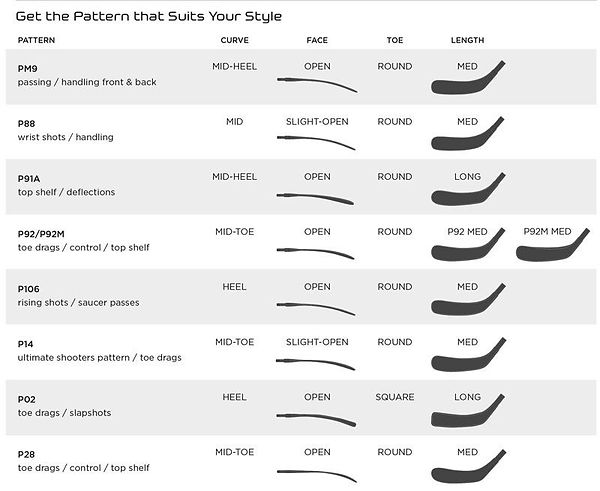Image resolution: width=600 pixels, height=491 pixels.
Task: Click the P02 pattern name
Action: [x=27, y=398]
